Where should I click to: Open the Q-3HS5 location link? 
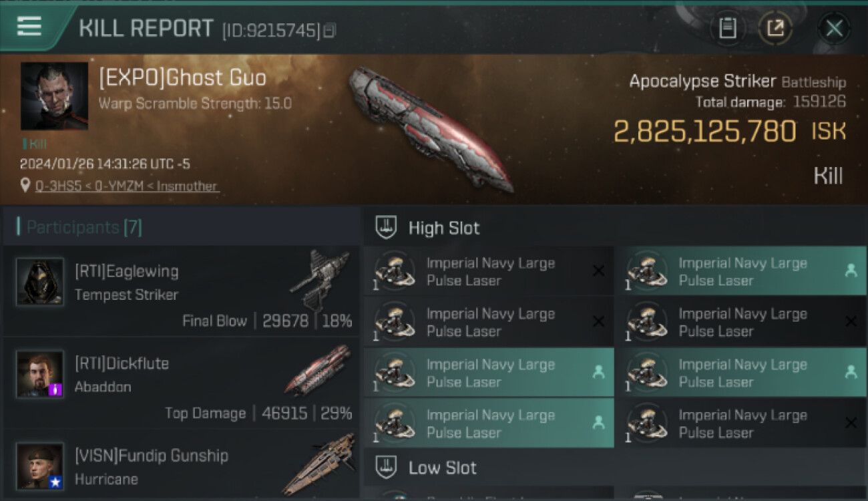click(127, 186)
